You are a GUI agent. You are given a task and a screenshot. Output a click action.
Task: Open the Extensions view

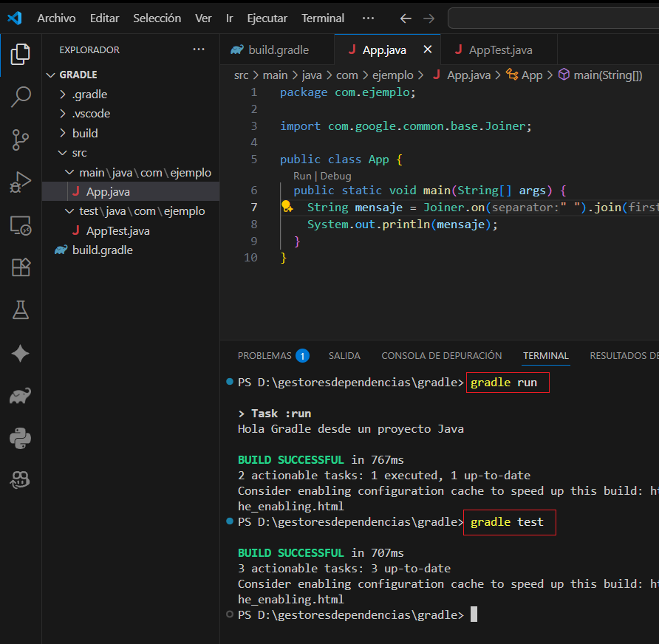tap(21, 267)
